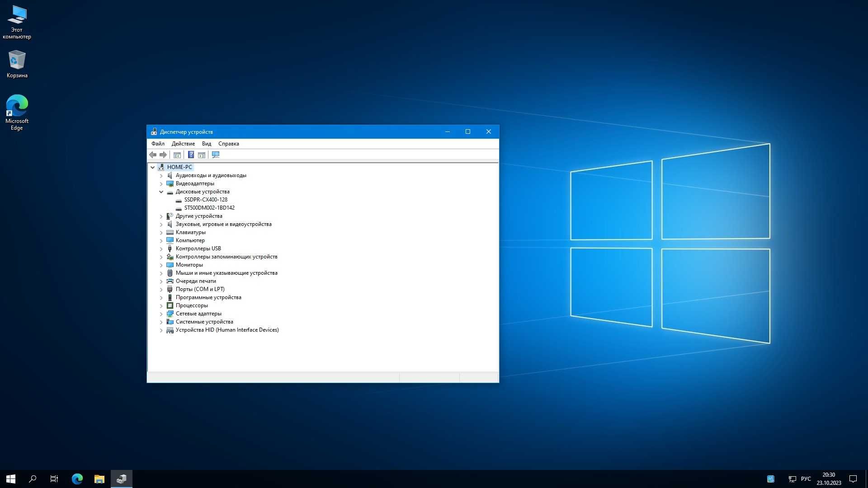Select the Процессоры label

click(x=192, y=305)
